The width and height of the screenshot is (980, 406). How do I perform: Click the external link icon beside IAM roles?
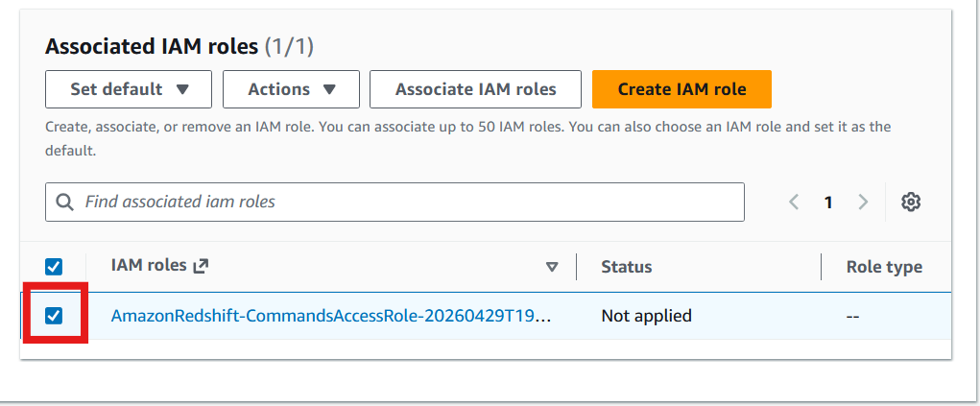tap(201, 266)
